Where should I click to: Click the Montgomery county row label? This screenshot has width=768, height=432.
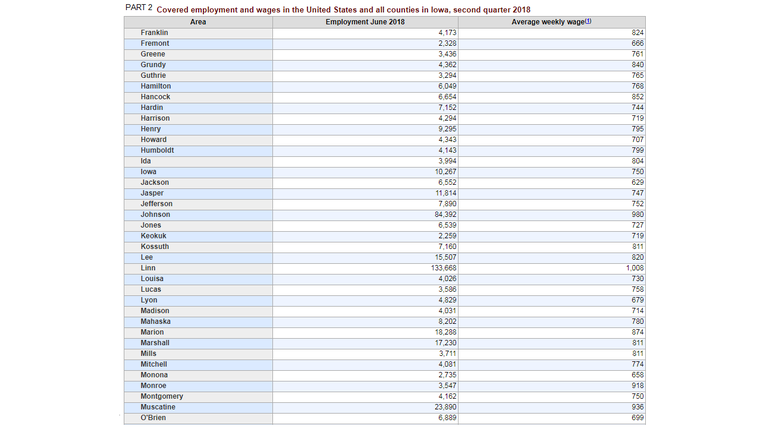coord(161,396)
